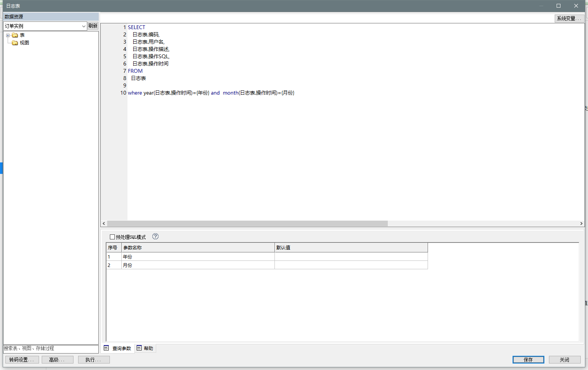The width and height of the screenshot is (588, 370).
Task: Click the 关闭 button
Action: (565, 360)
